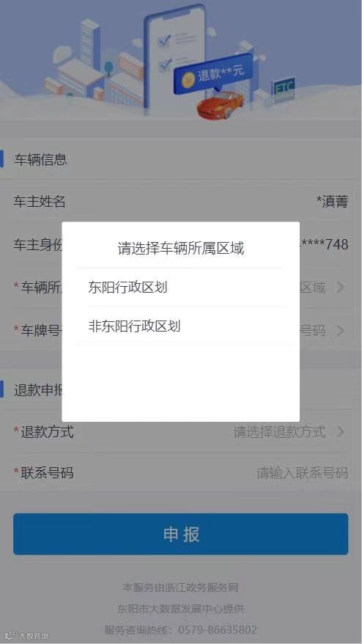Open the 退款方式 chevron arrow
Screen dimensions: 362x644
[340, 432]
